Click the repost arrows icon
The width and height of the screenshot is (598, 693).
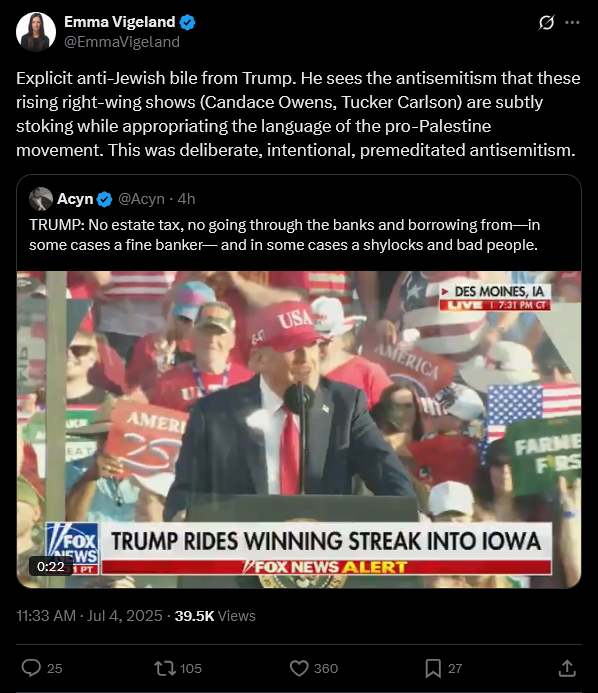point(165,668)
